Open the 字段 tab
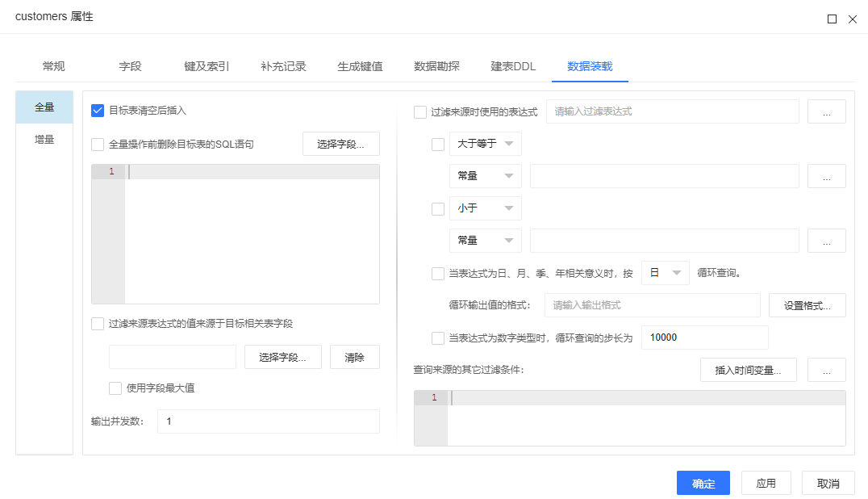 (130, 66)
